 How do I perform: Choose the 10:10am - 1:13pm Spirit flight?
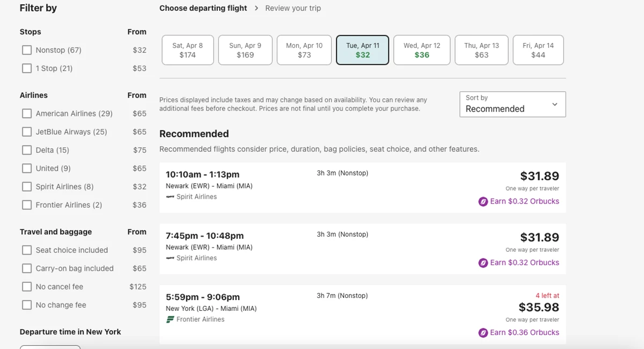click(362, 188)
